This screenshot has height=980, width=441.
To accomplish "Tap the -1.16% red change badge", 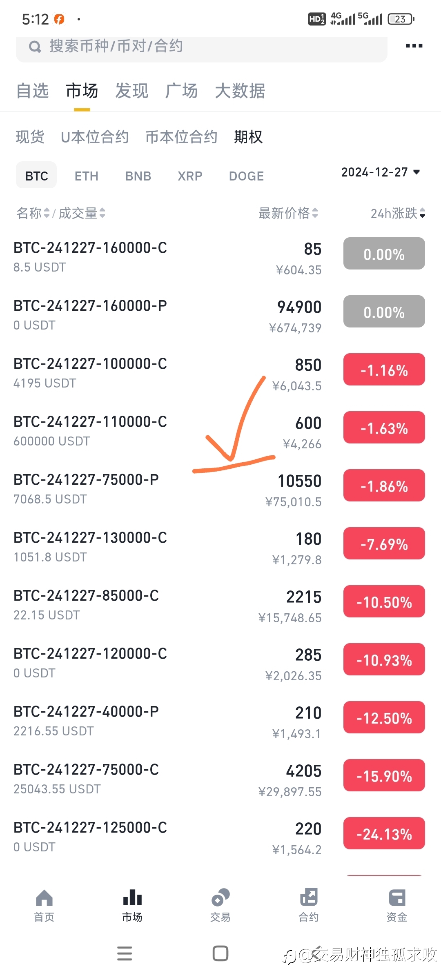I will pos(384,370).
